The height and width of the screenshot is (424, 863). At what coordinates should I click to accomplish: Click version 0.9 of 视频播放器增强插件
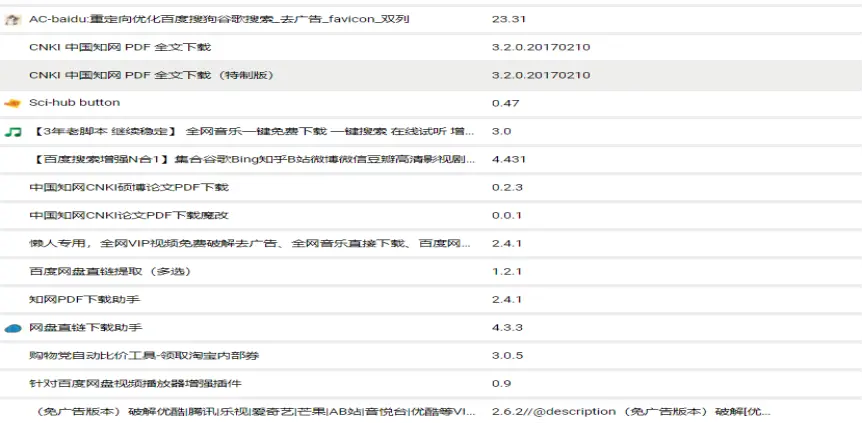[x=501, y=384]
